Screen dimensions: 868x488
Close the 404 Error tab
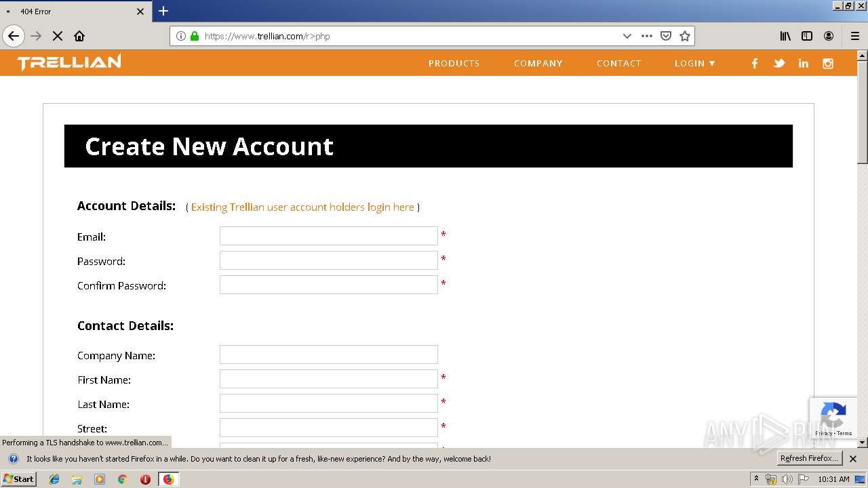click(140, 12)
